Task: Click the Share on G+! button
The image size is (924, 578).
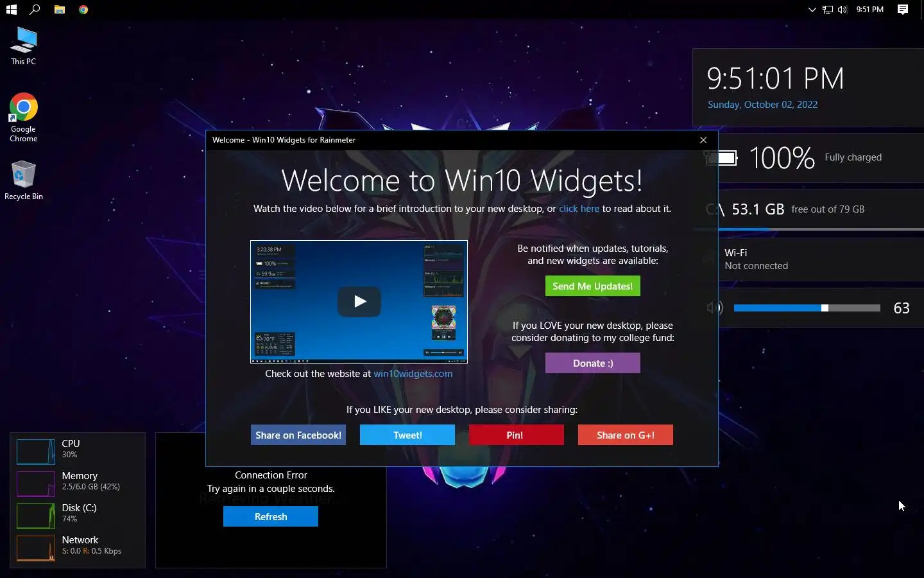Action: coord(626,435)
